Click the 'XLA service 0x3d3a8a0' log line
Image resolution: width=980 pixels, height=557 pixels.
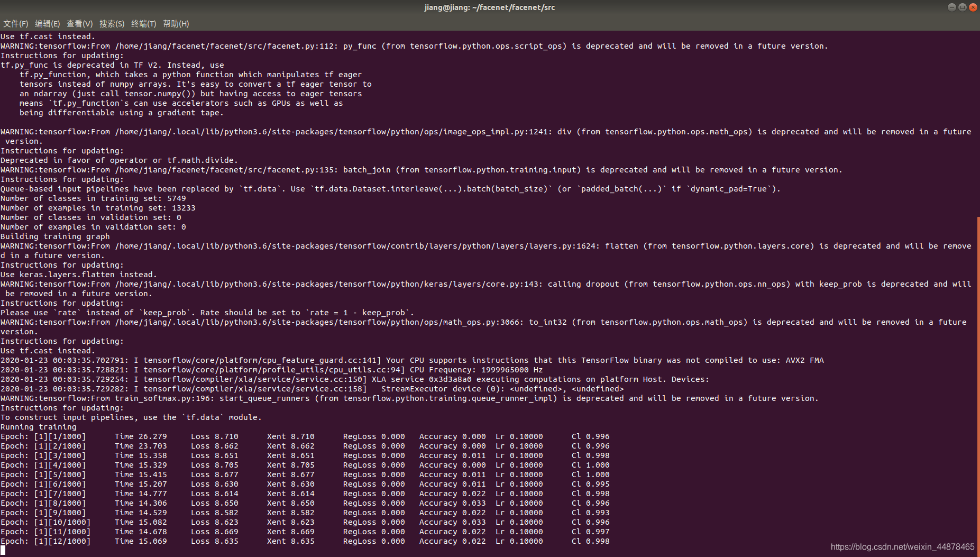(355, 379)
